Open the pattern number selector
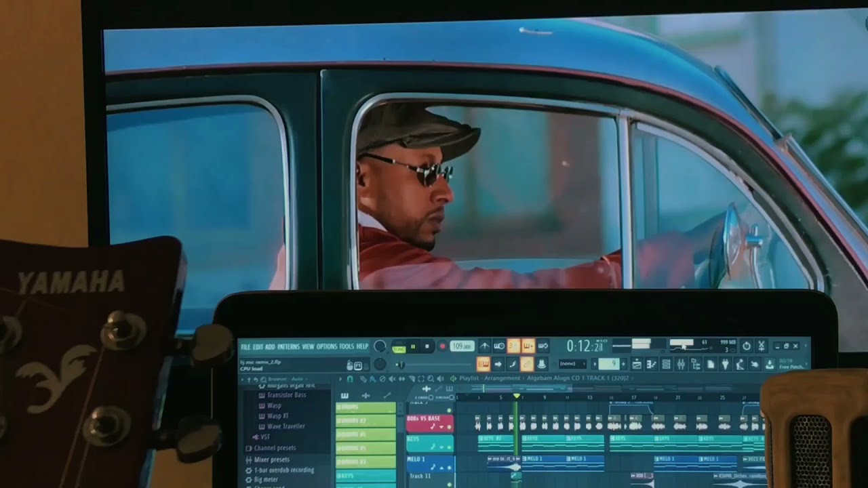The height and width of the screenshot is (488, 868). [608, 364]
